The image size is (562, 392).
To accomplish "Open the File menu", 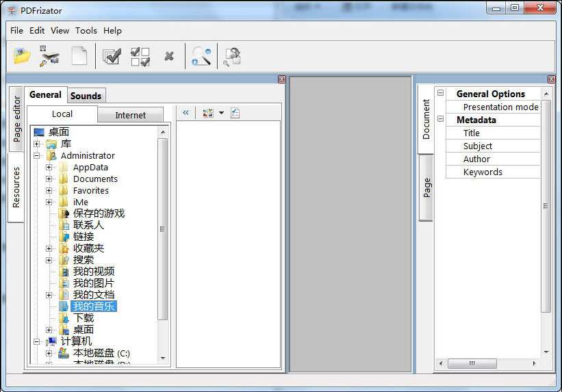I will (16, 31).
